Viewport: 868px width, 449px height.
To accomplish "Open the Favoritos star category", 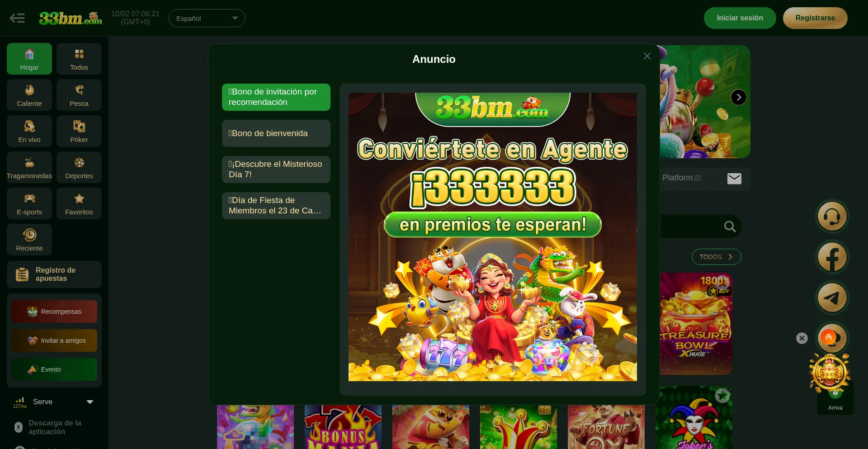I will 79,203.
